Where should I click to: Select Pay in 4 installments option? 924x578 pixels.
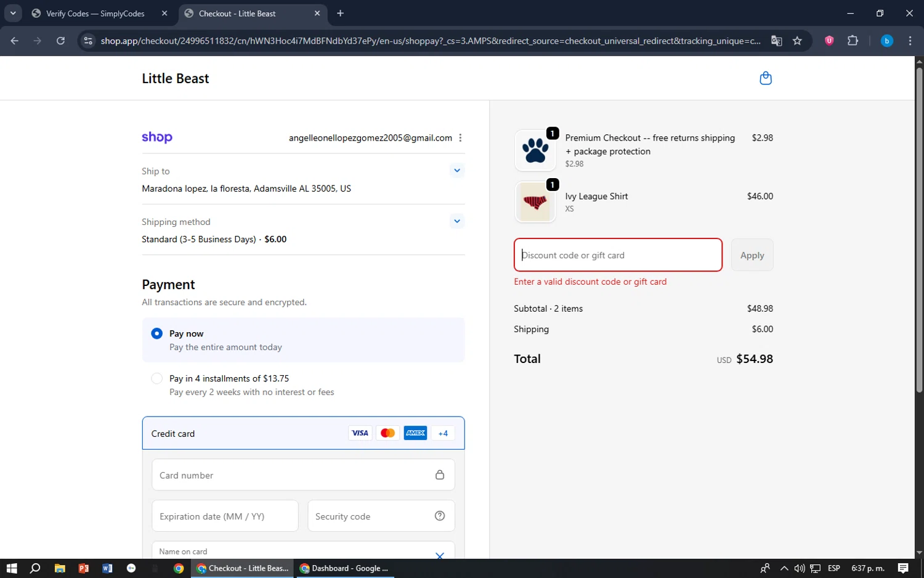[157, 378]
